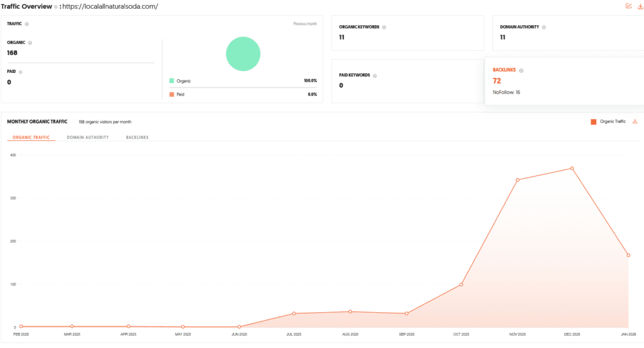Click the export/download icon at top right

click(640, 6)
